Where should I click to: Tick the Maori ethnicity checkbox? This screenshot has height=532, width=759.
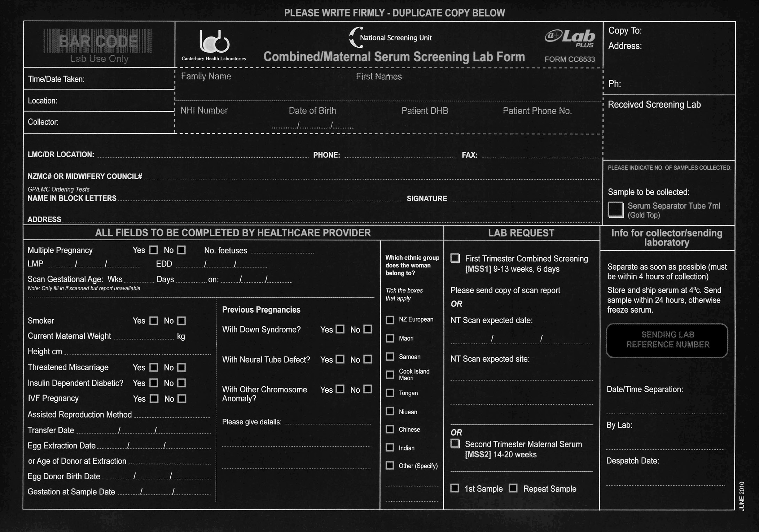pyautogui.click(x=390, y=338)
